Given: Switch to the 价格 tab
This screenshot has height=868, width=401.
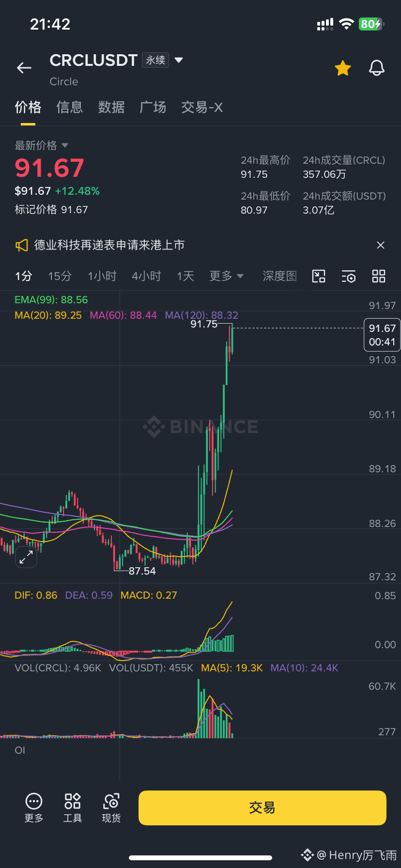Looking at the screenshot, I should pyautogui.click(x=28, y=107).
